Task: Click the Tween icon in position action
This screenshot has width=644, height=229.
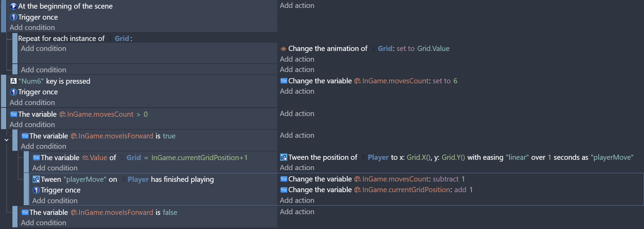Action: (284, 157)
